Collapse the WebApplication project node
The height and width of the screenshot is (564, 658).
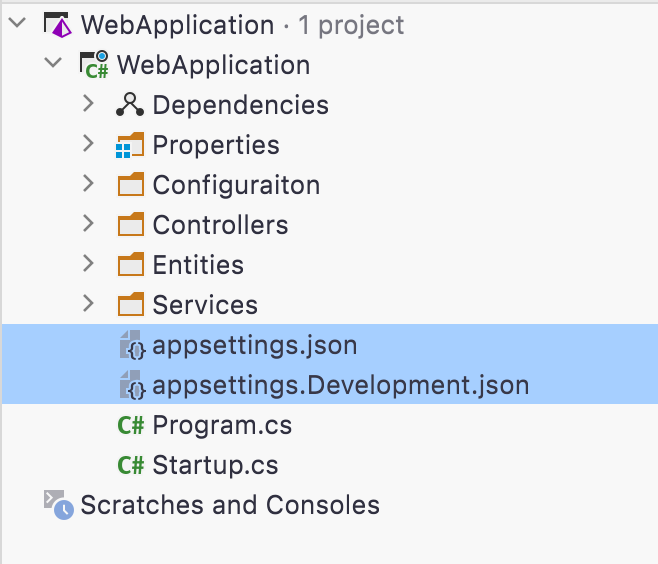pos(53,65)
